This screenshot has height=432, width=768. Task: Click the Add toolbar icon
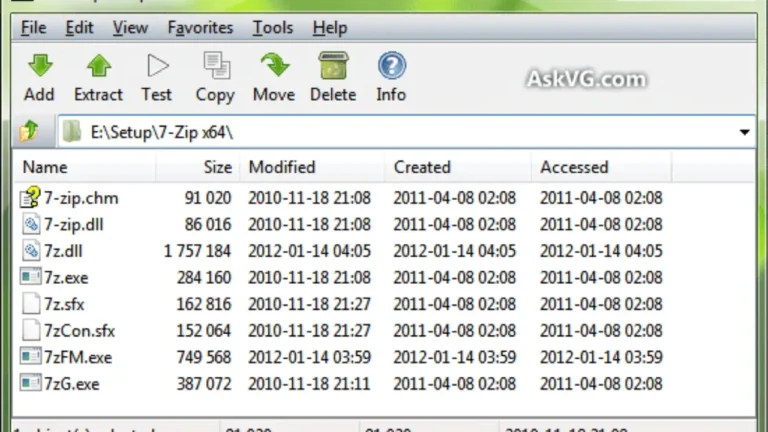[40, 66]
